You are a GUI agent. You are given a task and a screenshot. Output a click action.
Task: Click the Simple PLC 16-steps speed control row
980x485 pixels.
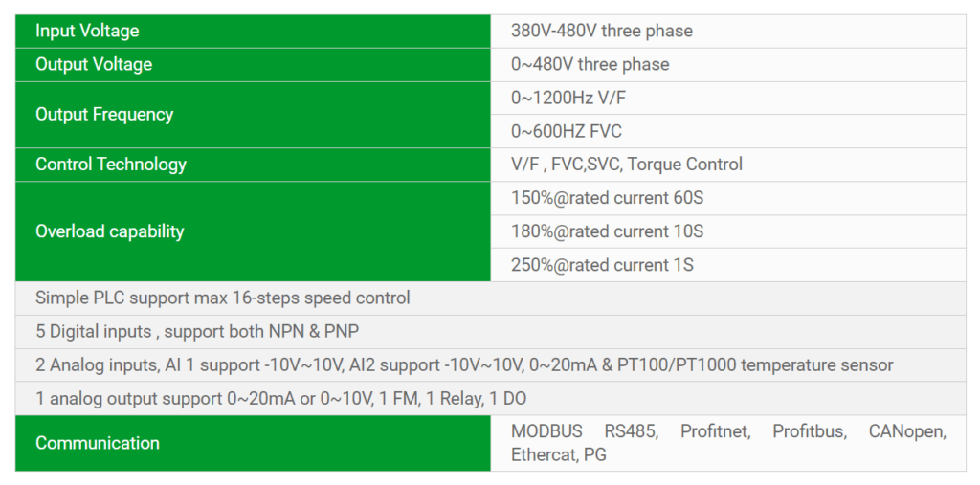pos(223,298)
